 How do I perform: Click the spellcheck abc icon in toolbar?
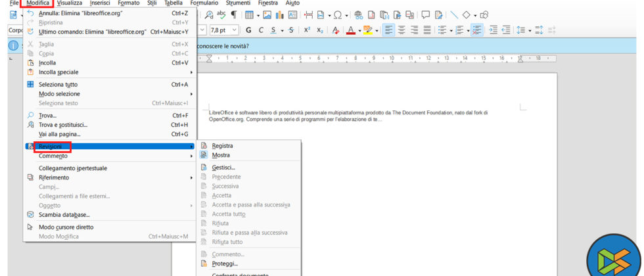coord(221,14)
